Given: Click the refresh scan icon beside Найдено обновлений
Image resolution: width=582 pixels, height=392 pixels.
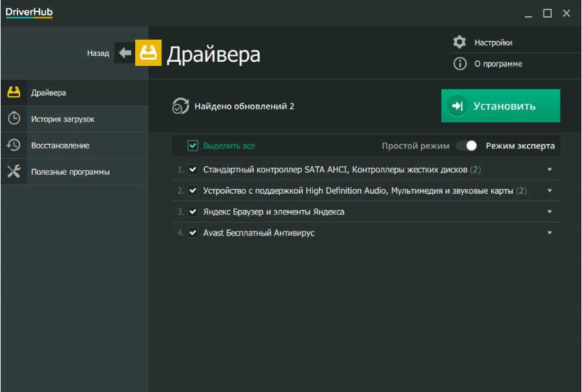Looking at the screenshot, I should pos(180,106).
